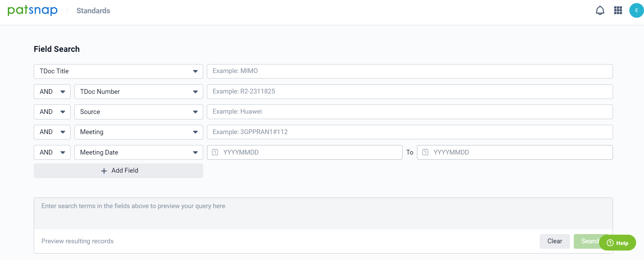Image resolution: width=644 pixels, height=260 pixels.
Task: Change the AND operator beside Meeting Date
Action: coord(52,152)
